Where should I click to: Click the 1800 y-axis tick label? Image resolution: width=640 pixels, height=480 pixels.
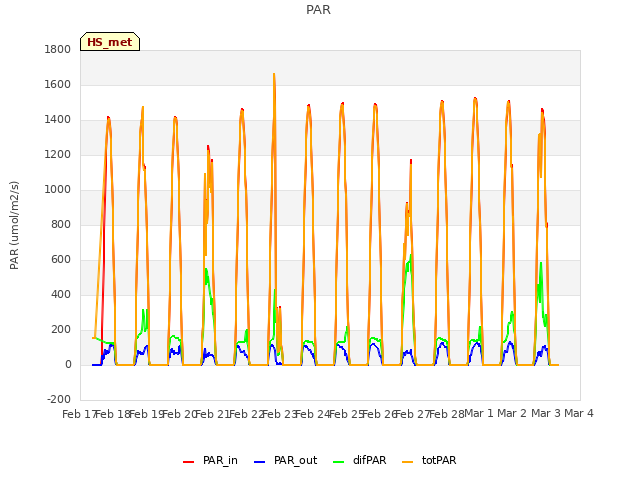click(58, 49)
